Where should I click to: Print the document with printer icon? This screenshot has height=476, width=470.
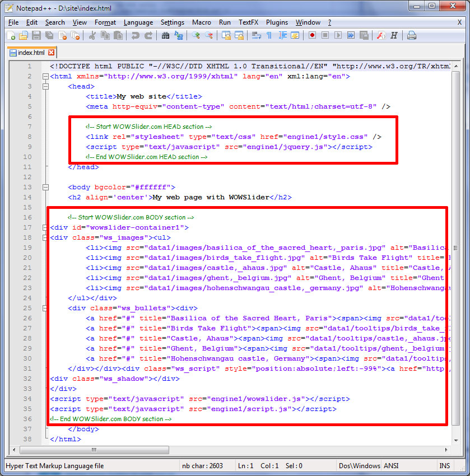pyautogui.click(x=411, y=35)
